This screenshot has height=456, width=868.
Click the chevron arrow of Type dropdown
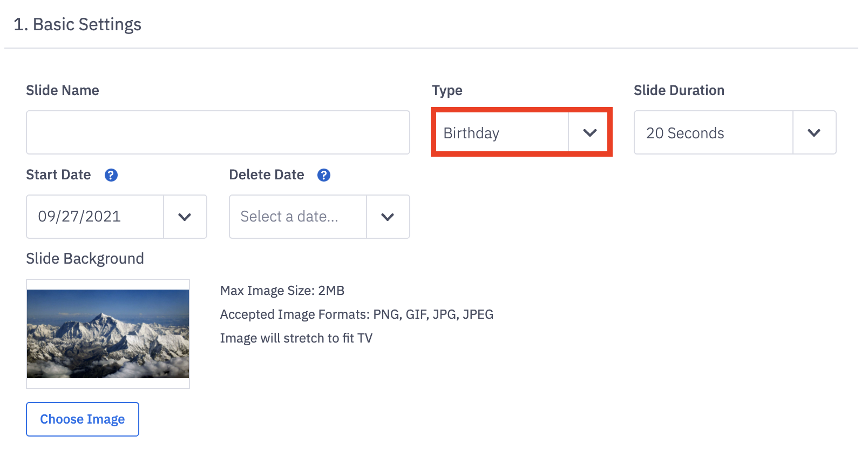pyautogui.click(x=589, y=133)
